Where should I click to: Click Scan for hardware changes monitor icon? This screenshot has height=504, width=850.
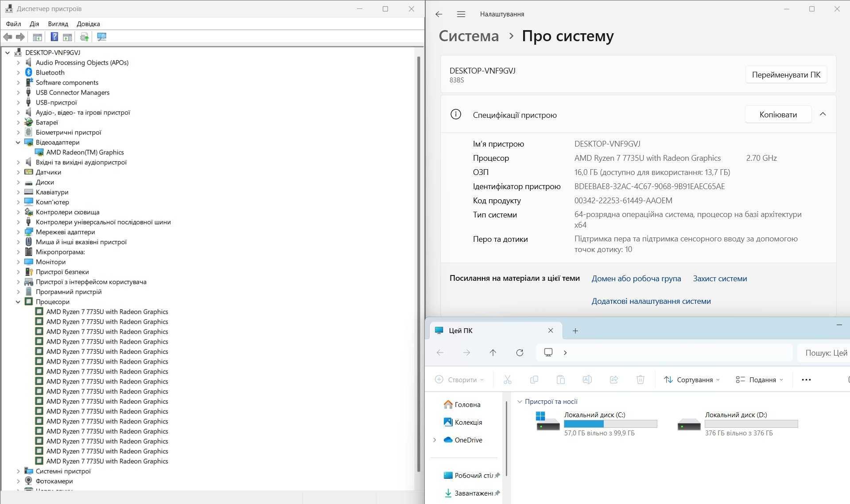point(101,37)
